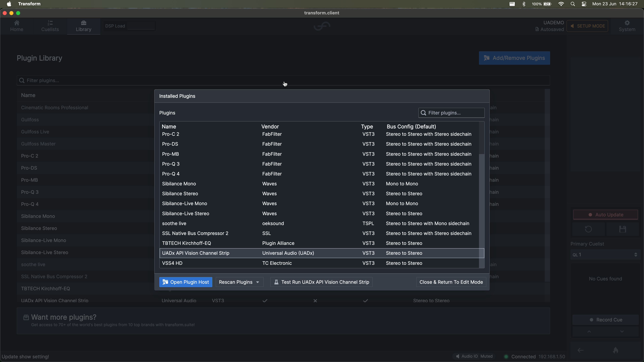This screenshot has width=644, height=362.
Task: Expand the Rescan Plugins dropdown
Action: coord(239,282)
